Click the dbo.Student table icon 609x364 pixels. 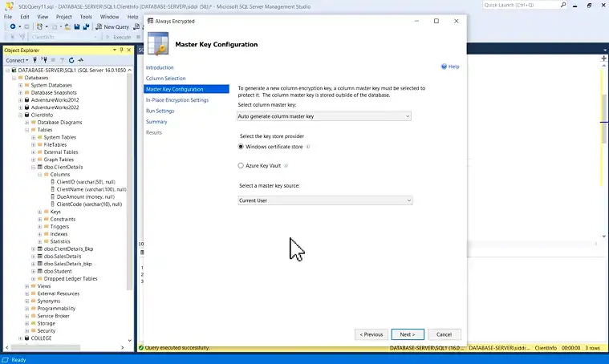39,271
